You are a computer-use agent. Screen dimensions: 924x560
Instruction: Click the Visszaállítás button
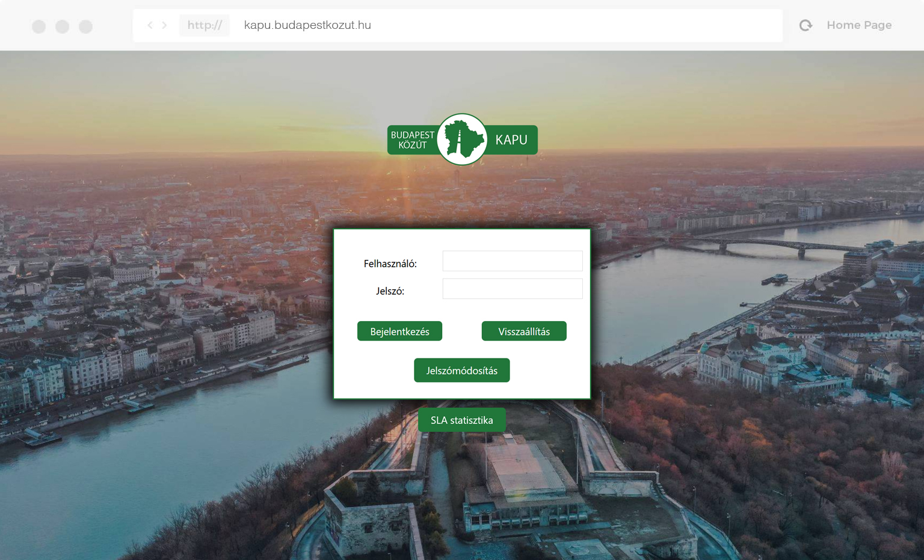[524, 331]
